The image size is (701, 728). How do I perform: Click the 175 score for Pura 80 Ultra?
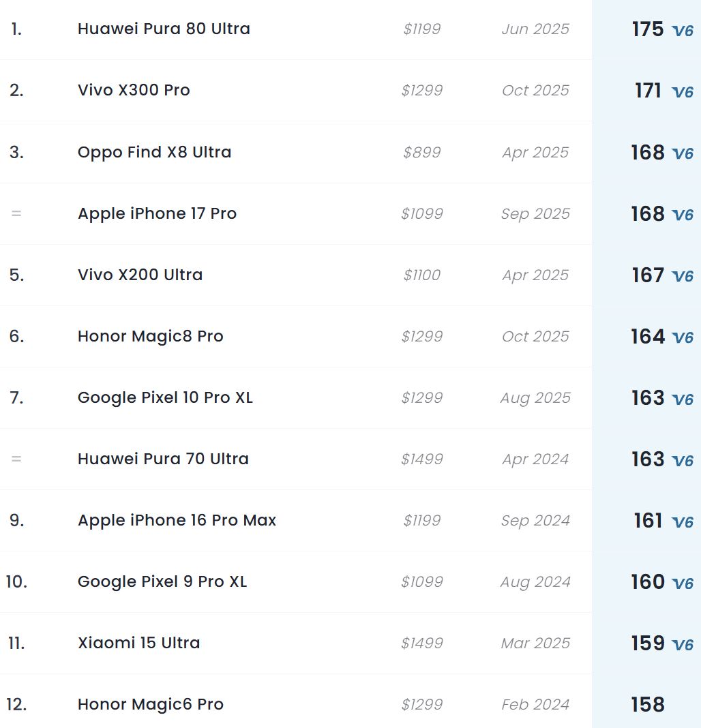coord(647,29)
